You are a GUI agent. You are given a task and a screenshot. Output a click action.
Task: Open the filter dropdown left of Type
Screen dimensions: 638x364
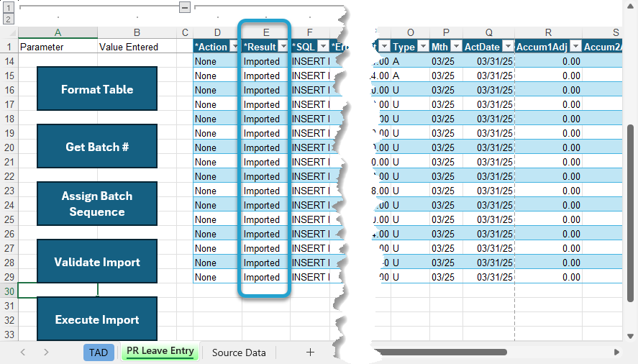pyautogui.click(x=384, y=47)
